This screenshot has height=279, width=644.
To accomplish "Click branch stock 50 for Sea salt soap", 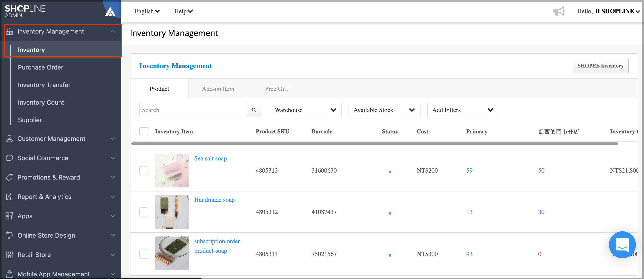I will [541, 171].
